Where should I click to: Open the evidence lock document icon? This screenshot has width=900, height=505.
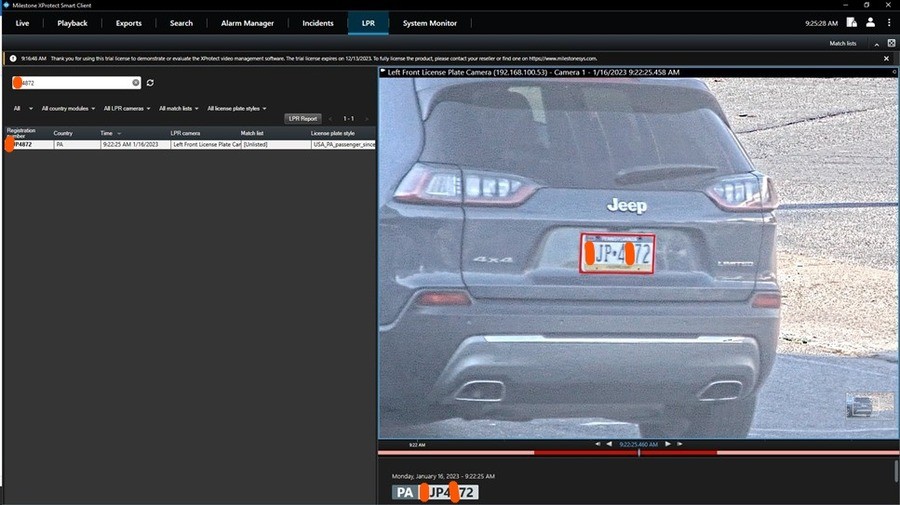tap(852, 22)
